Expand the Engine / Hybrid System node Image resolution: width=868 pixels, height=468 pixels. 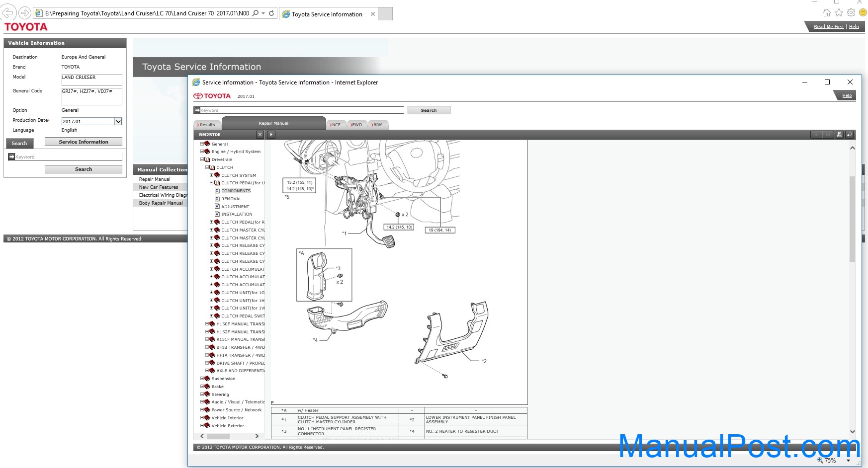202,152
